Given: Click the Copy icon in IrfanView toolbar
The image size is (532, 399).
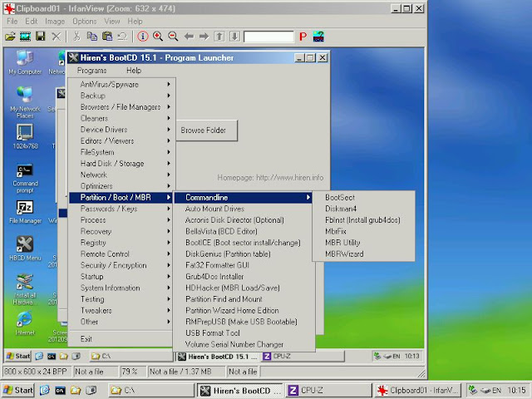Looking at the screenshot, I should (92, 37).
